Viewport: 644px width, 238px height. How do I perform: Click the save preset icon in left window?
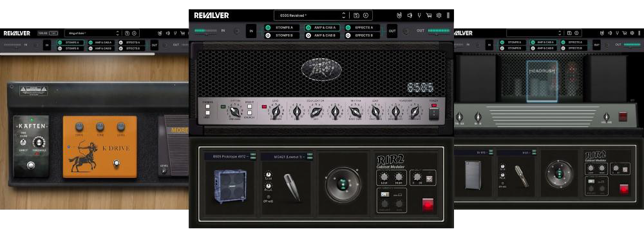pos(127,34)
